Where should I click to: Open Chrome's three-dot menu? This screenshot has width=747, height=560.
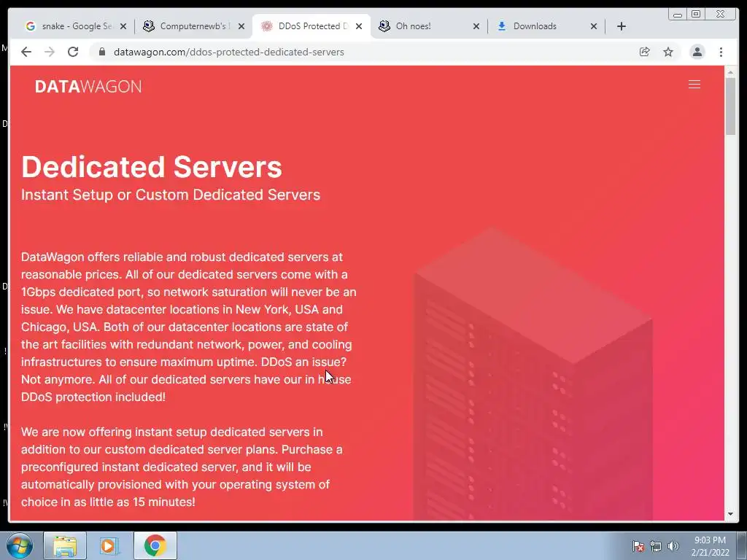(721, 52)
